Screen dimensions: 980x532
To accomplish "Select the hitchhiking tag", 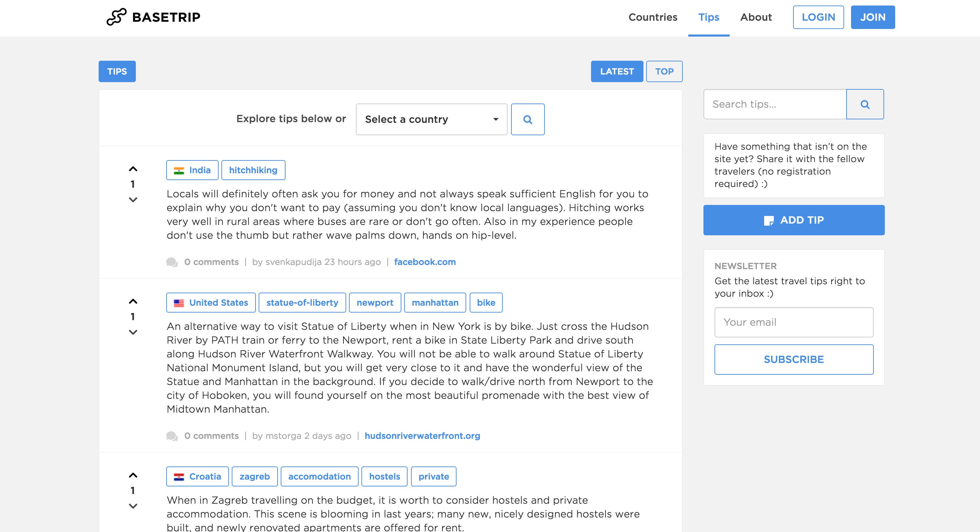I will click(x=253, y=170).
